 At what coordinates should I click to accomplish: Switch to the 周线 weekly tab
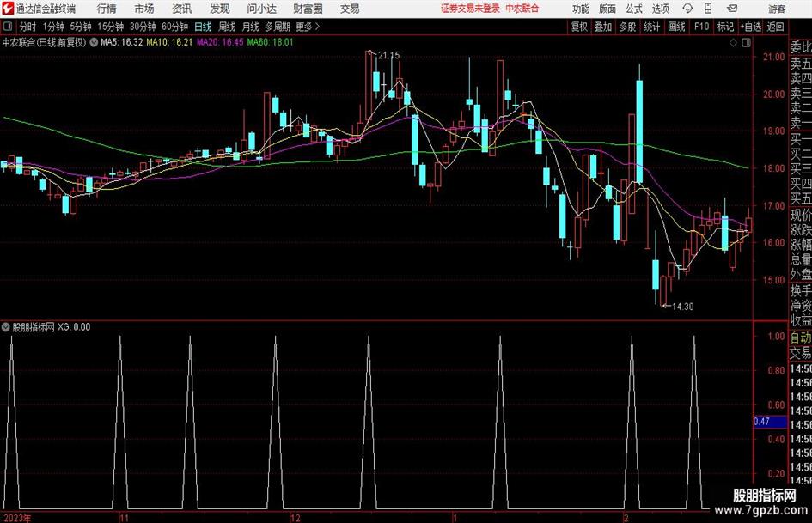point(227,27)
